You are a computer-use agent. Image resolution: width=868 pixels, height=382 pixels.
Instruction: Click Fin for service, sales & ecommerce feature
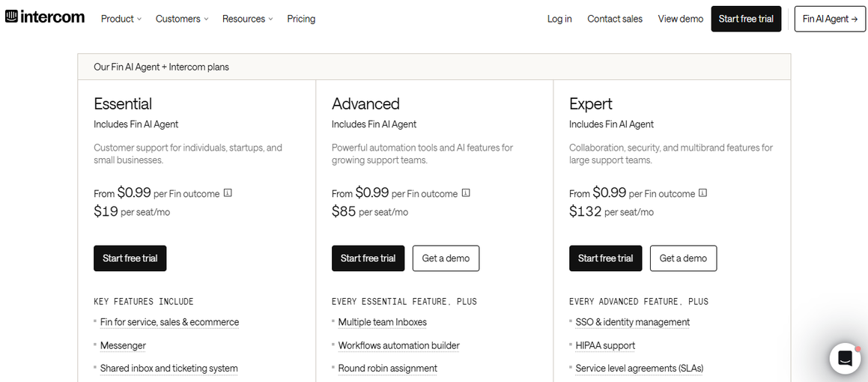click(x=169, y=322)
